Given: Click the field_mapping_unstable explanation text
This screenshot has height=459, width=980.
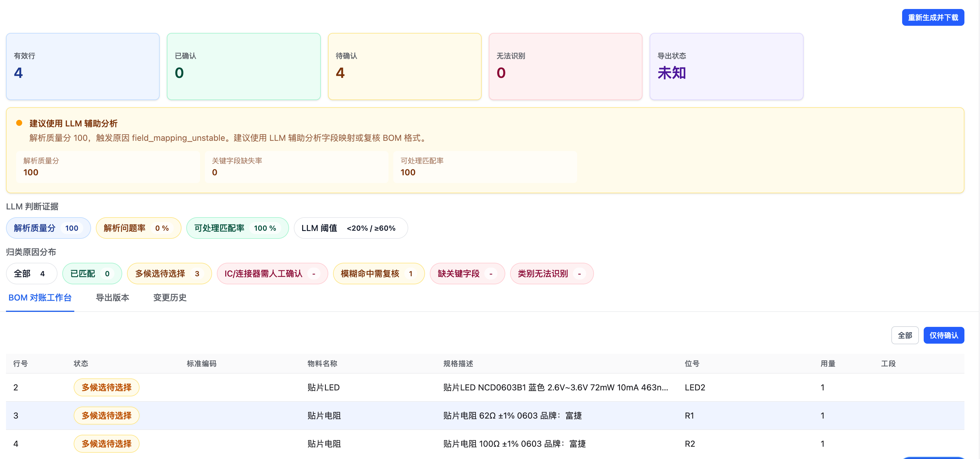Looking at the screenshot, I should click(228, 138).
